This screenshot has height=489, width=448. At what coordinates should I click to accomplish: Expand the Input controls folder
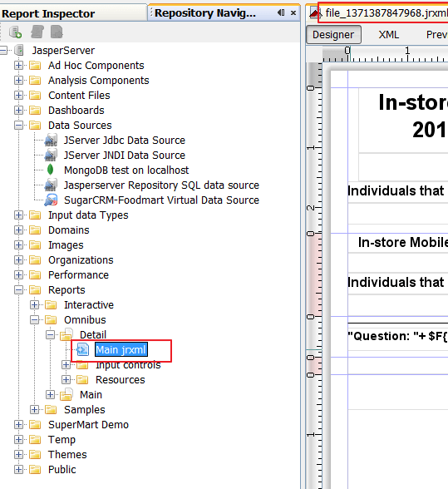click(x=66, y=365)
